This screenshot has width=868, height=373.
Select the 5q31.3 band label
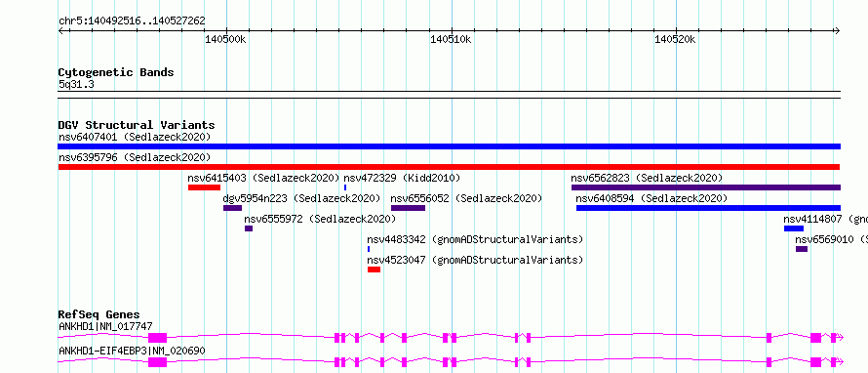(x=76, y=85)
